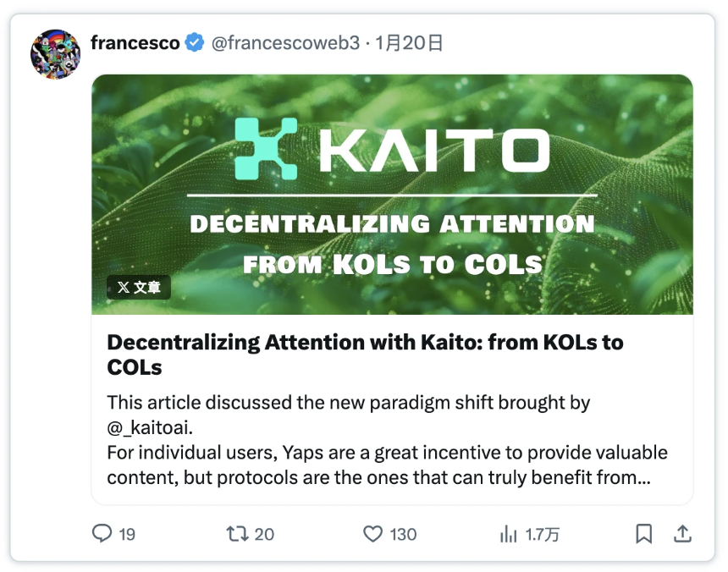Viewport: 728px width, 572px height.
Task: Click the like count 130
Action: pos(403,535)
